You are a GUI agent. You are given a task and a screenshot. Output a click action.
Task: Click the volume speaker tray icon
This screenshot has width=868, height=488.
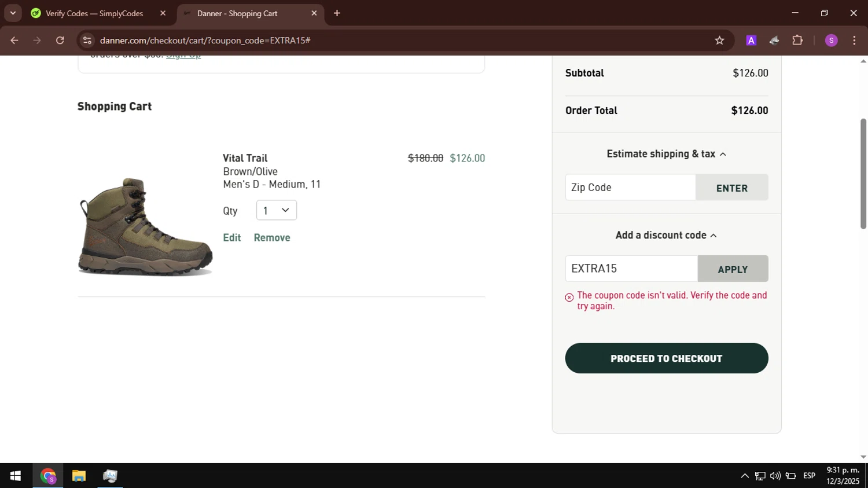[x=775, y=476]
